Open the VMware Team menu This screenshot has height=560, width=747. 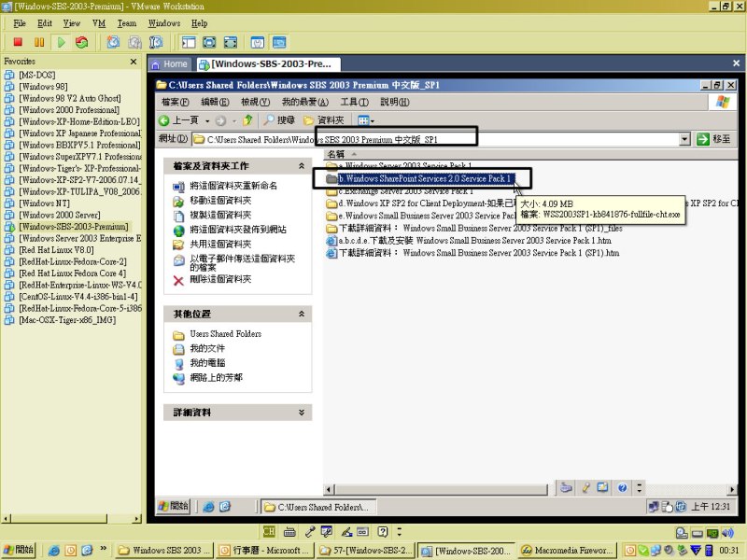[127, 23]
